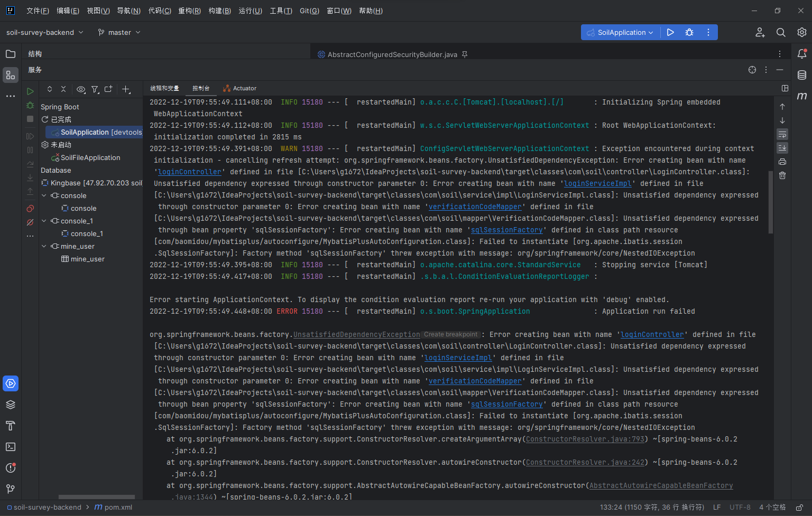Print console contents via printer icon
The height and width of the screenshot is (516, 812).
(x=782, y=162)
